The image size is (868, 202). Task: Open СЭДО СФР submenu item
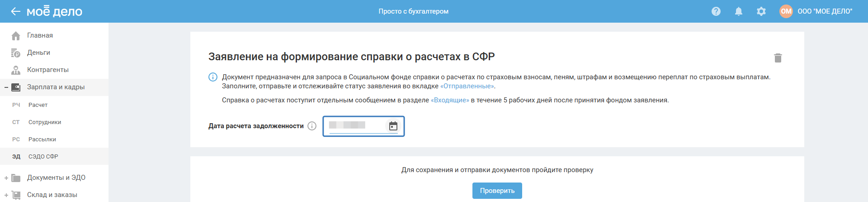43,157
